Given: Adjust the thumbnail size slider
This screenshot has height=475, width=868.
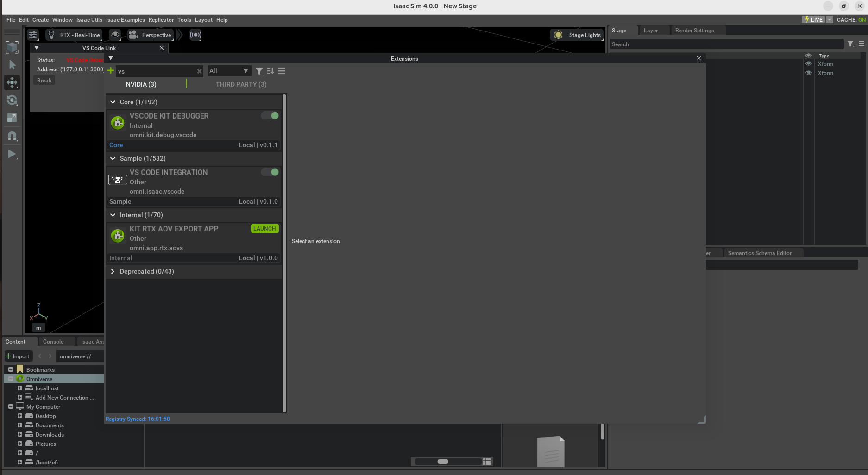Looking at the screenshot, I should pos(443,462).
